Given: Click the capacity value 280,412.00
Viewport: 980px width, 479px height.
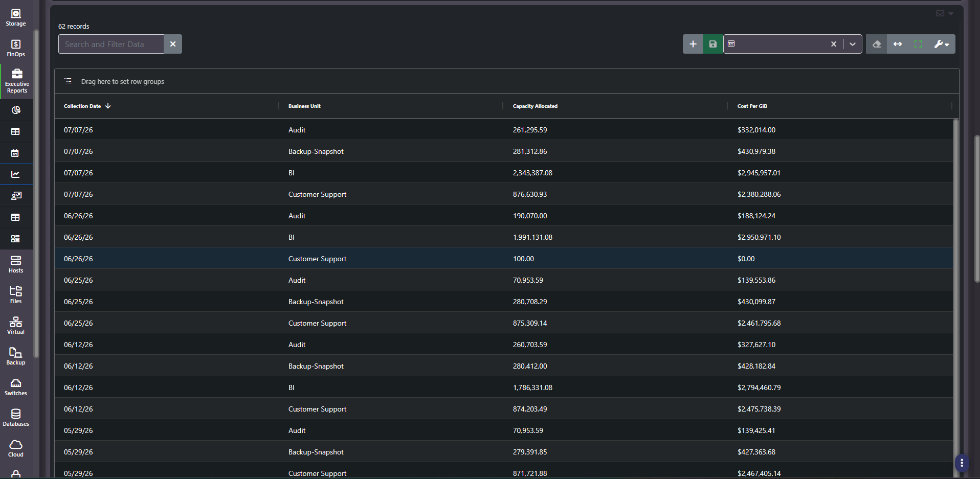Looking at the screenshot, I should (530, 366).
